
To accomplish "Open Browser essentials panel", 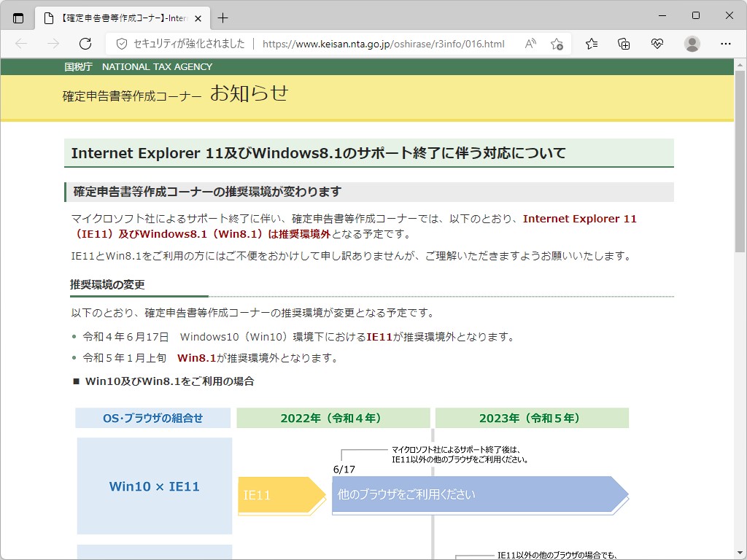I will [657, 44].
